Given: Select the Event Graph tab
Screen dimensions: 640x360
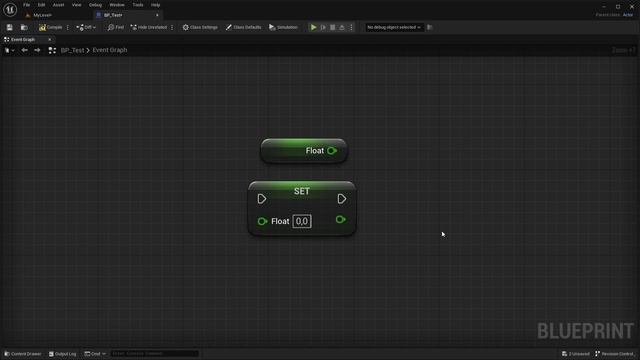Looking at the screenshot, I should [23, 40].
